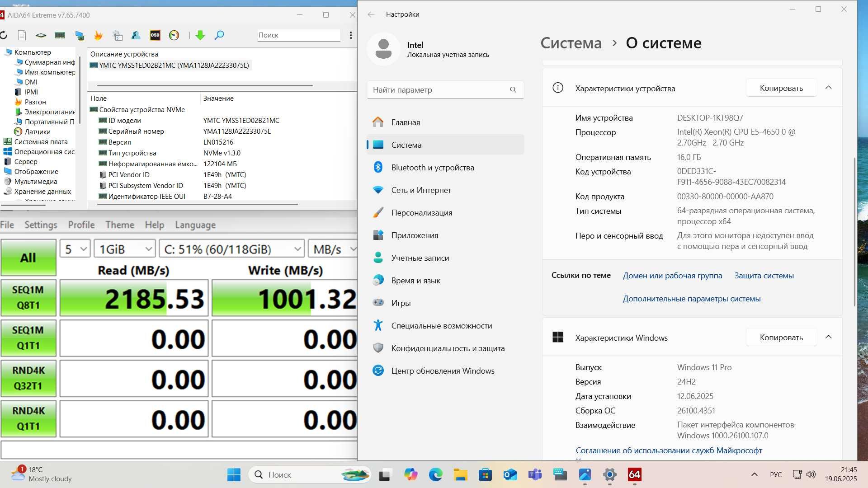The width and height of the screenshot is (868, 488).
Task: Open the test count dropdown showing 5
Action: [75, 249]
